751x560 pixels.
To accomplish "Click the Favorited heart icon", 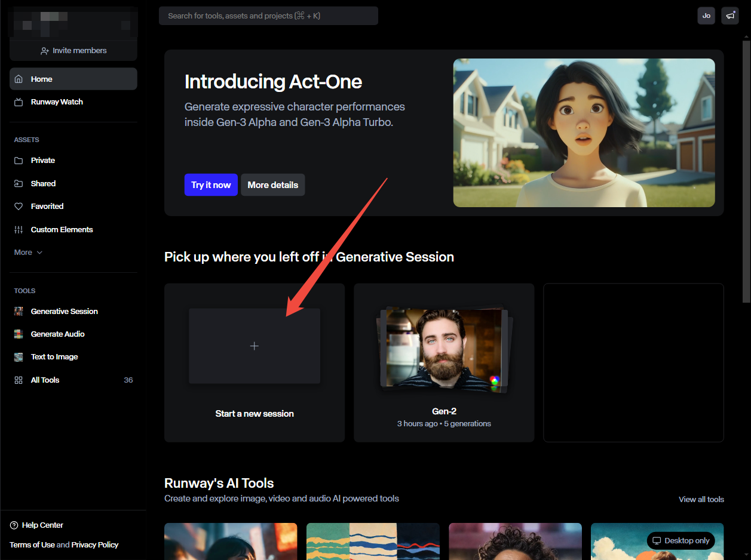I will click(19, 207).
